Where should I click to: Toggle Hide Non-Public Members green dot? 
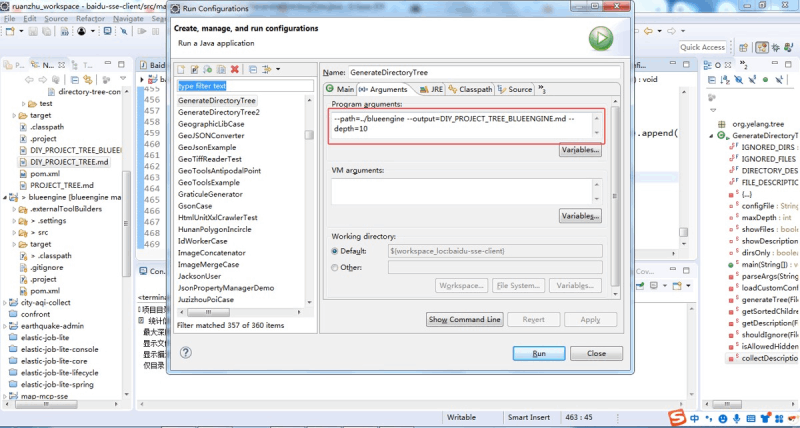[x=765, y=80]
